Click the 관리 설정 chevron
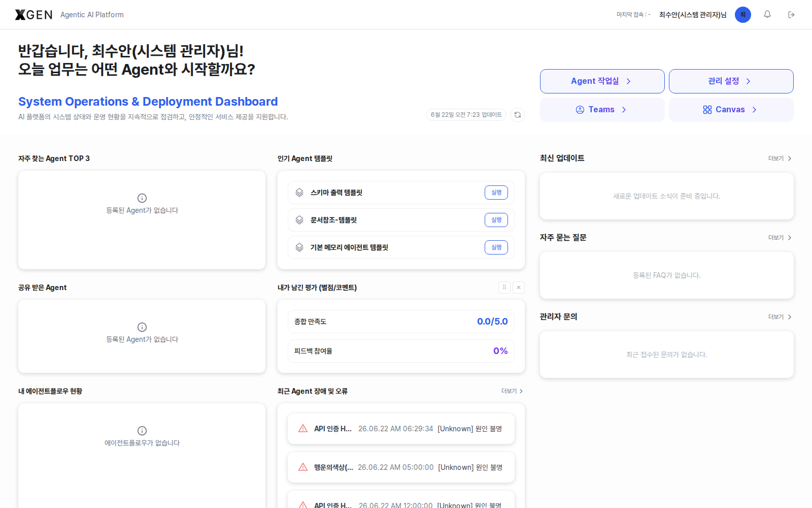The width and height of the screenshot is (812, 508). coord(748,81)
